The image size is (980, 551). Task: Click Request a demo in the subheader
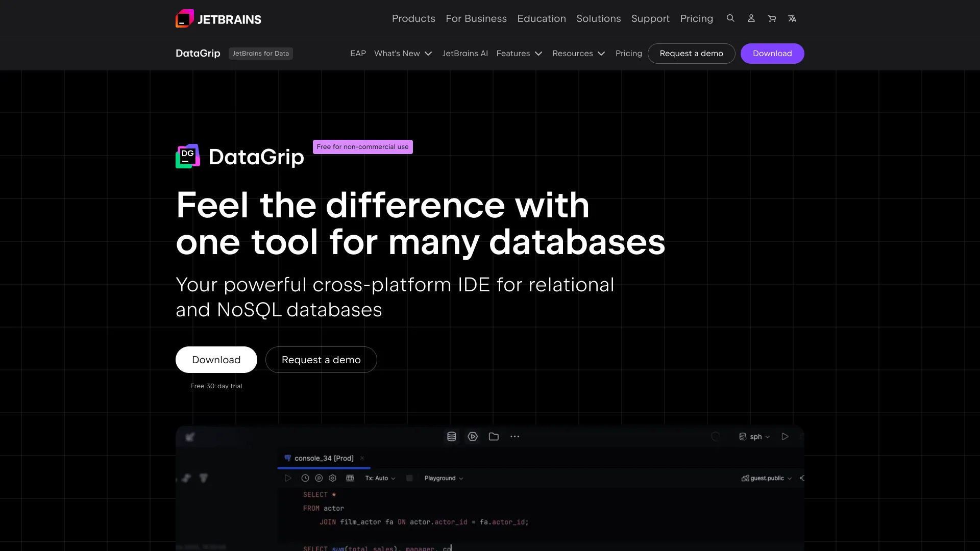[692, 54]
